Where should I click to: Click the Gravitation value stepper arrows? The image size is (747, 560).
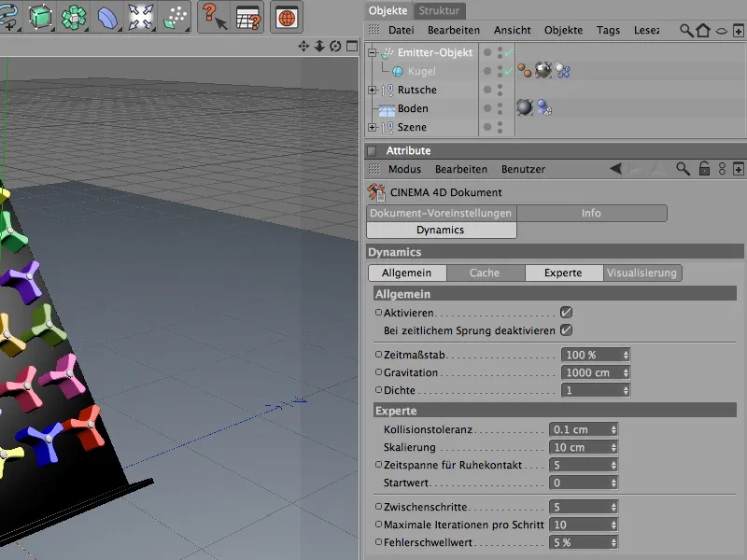(x=625, y=372)
